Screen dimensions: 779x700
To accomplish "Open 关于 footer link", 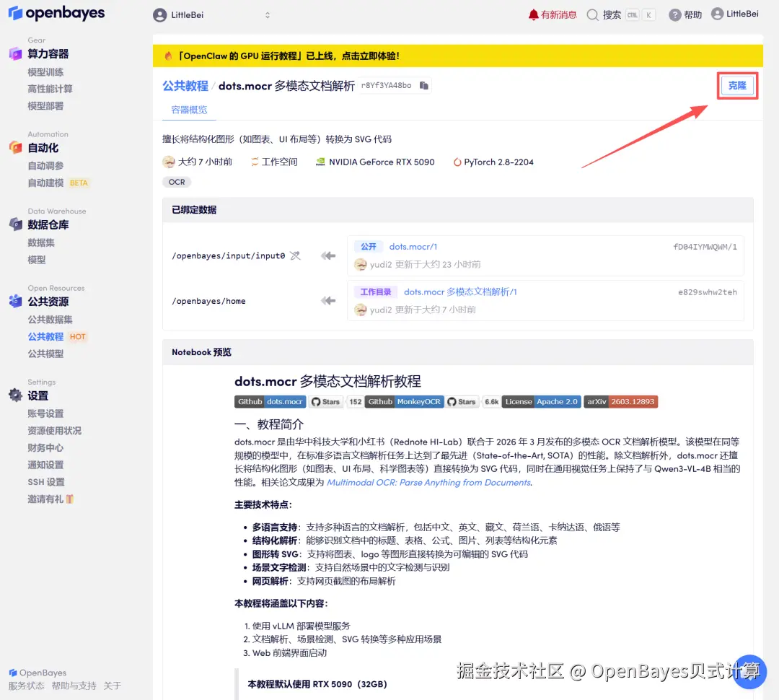I will pos(113,686).
